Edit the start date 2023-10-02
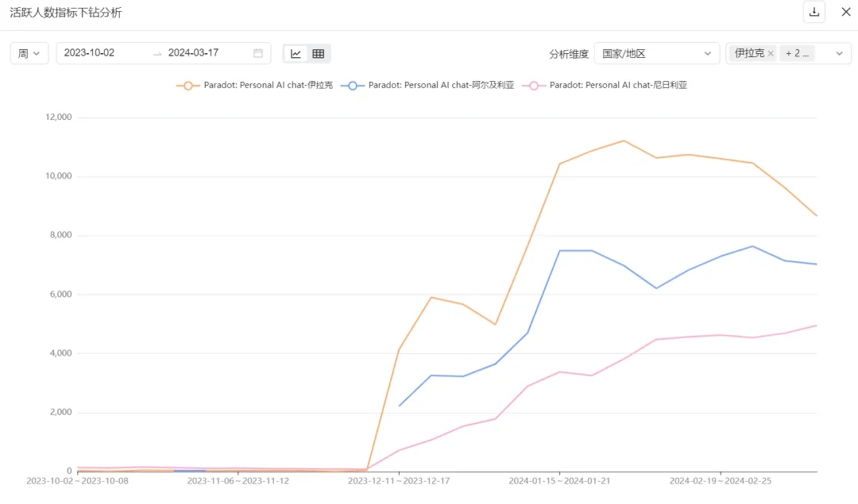The width and height of the screenshot is (858, 504). click(89, 53)
